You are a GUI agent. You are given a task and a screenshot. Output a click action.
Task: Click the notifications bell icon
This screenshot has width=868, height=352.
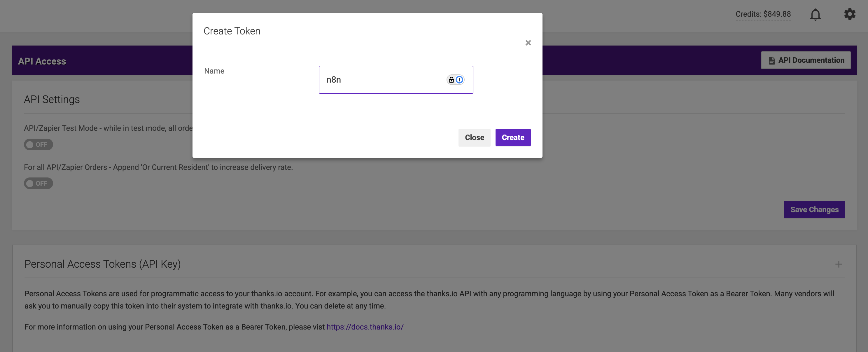click(815, 15)
